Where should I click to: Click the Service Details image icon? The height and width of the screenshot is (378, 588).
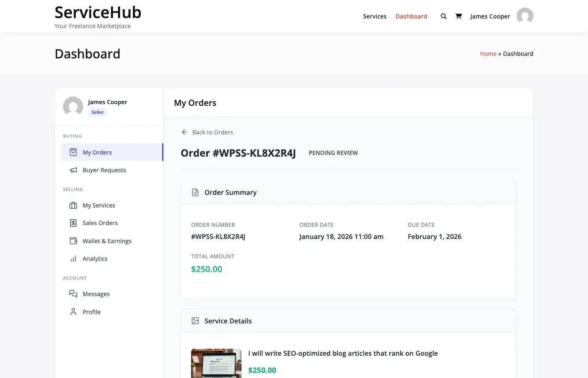195,320
